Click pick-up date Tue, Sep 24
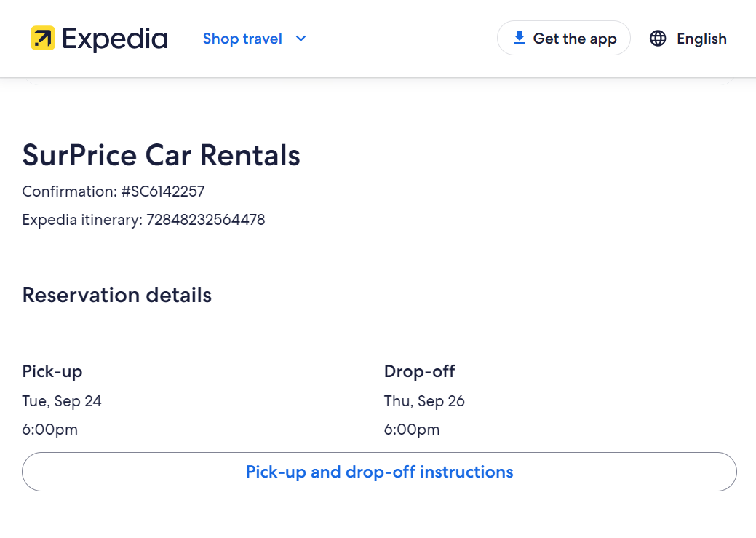The image size is (756, 538). [x=62, y=401]
